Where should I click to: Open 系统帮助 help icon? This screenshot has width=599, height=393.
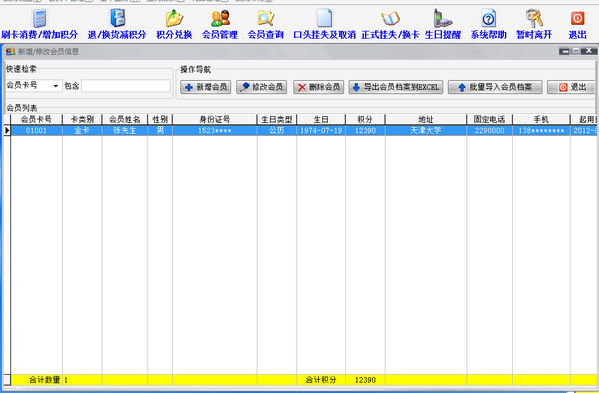pos(489,18)
